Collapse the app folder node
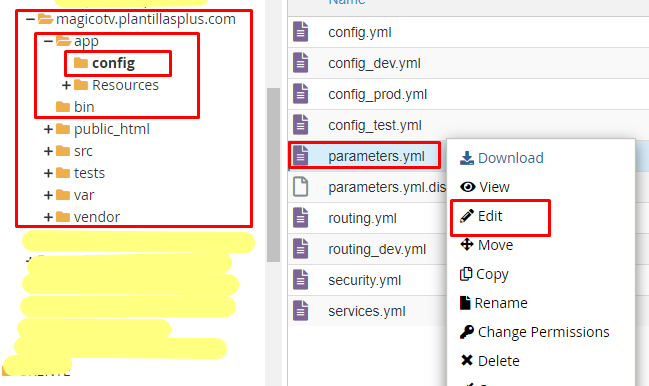The image size is (649, 386). pyautogui.click(x=48, y=41)
